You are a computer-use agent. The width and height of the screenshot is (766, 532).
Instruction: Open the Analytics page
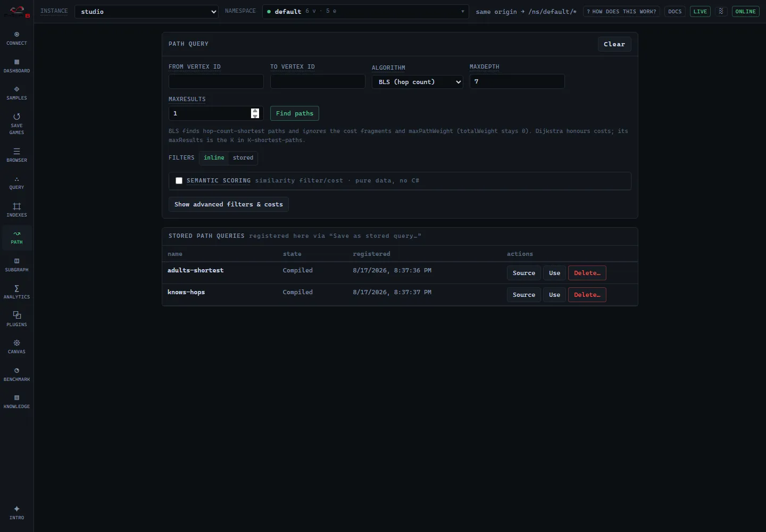tap(16, 292)
